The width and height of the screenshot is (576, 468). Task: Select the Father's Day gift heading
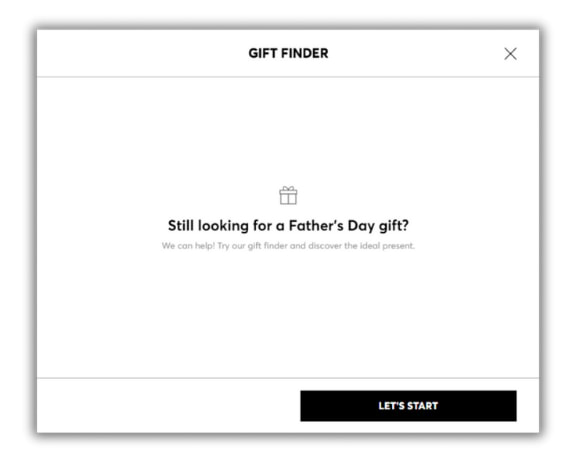pos(288,225)
